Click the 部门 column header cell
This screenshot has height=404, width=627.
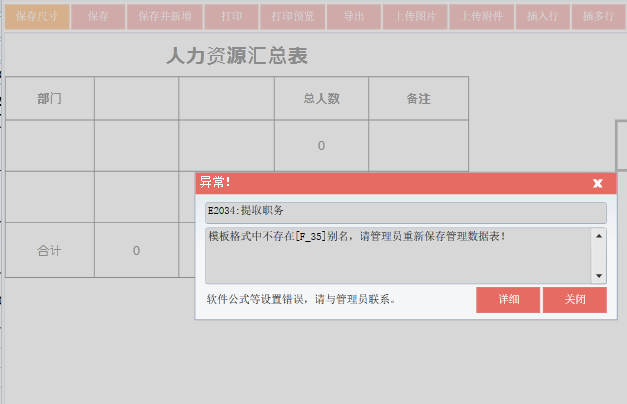pyautogui.click(x=50, y=98)
